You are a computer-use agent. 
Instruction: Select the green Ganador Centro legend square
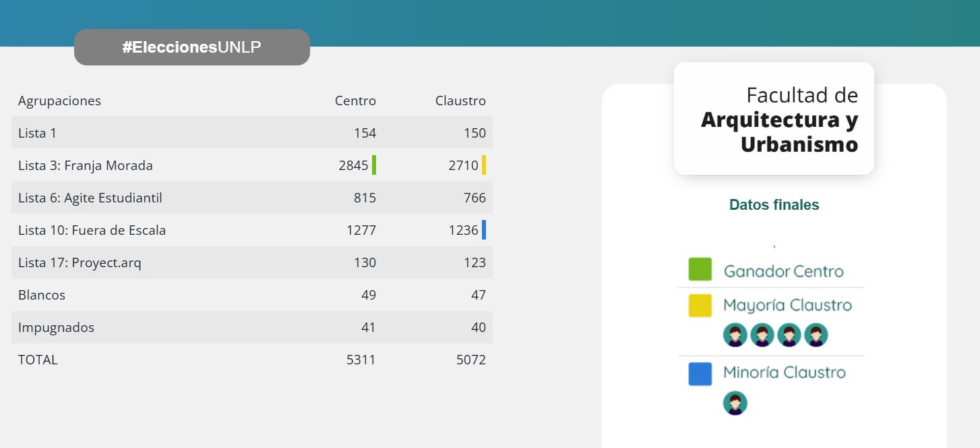pos(700,269)
